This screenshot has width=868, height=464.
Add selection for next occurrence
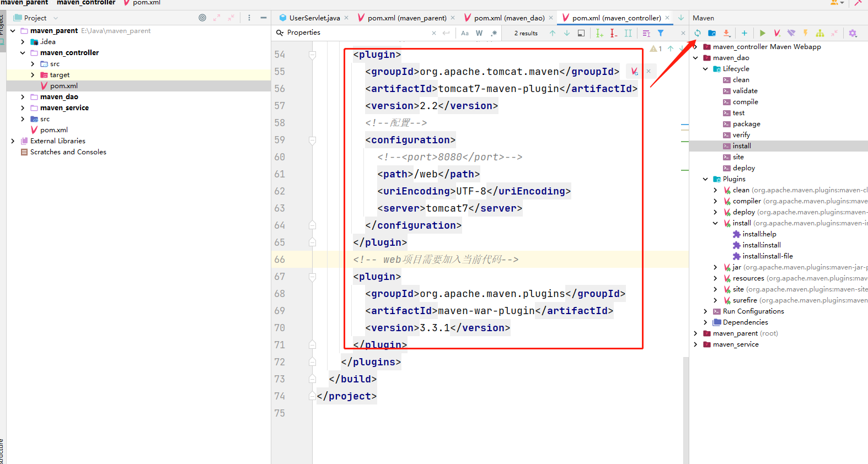599,33
